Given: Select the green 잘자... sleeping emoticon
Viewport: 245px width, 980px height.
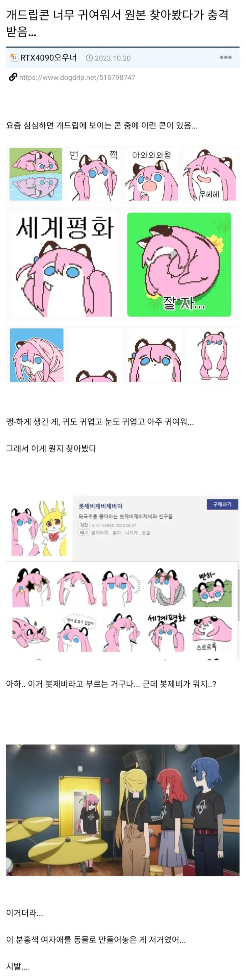Looking at the screenshot, I should click(x=179, y=264).
